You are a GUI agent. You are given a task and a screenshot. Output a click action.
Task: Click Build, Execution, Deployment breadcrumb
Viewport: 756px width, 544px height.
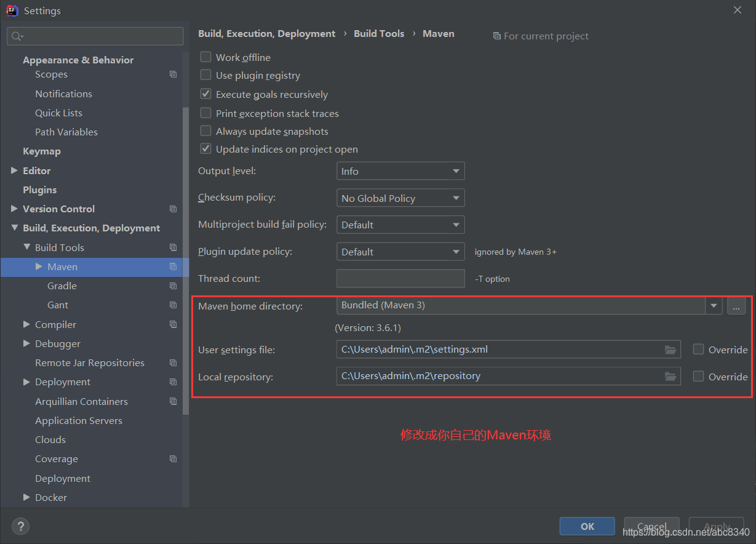tap(267, 34)
